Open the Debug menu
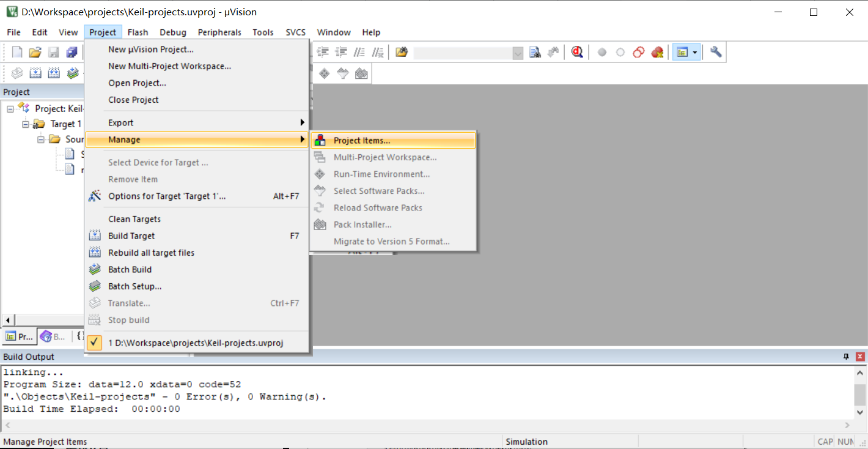 173,32
